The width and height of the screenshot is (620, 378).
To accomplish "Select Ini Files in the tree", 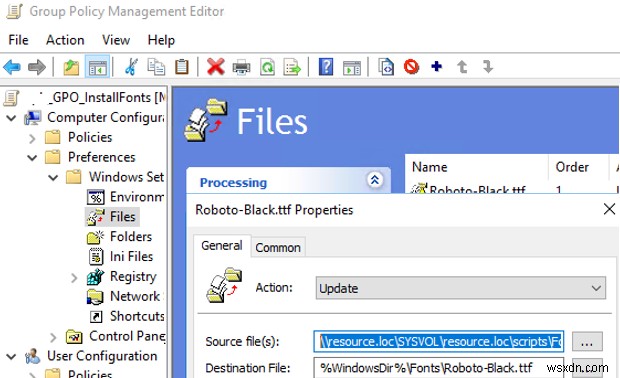I will pos(131,256).
